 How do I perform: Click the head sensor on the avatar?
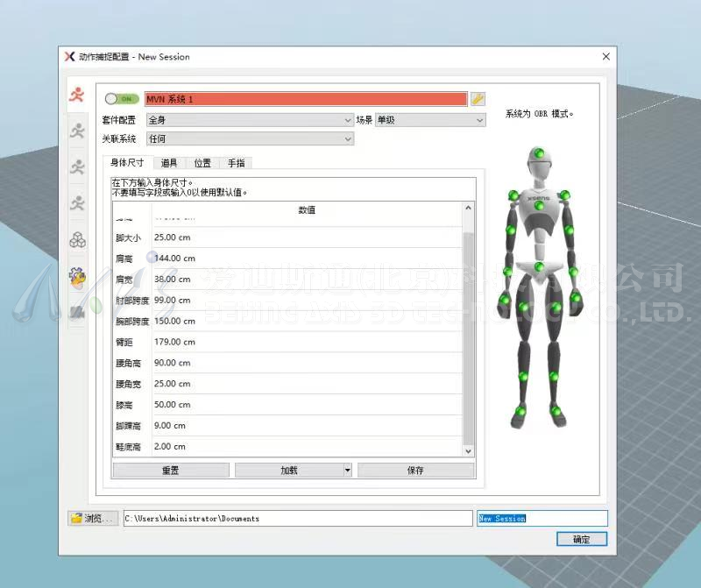point(540,153)
